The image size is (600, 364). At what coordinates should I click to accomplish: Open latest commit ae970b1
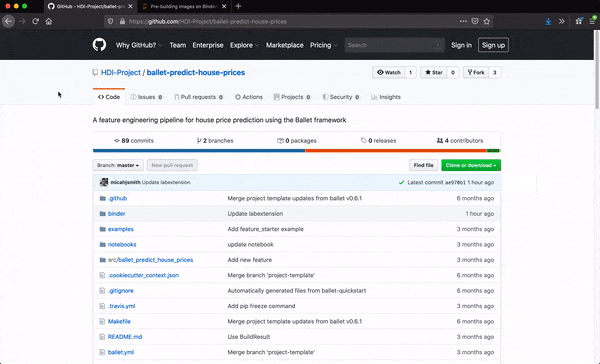pyautogui.click(x=455, y=183)
